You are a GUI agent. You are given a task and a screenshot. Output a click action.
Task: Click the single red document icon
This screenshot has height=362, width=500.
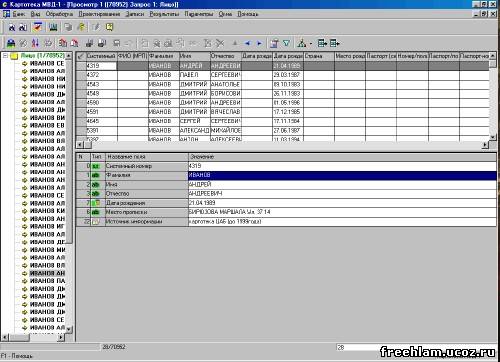(75, 43)
